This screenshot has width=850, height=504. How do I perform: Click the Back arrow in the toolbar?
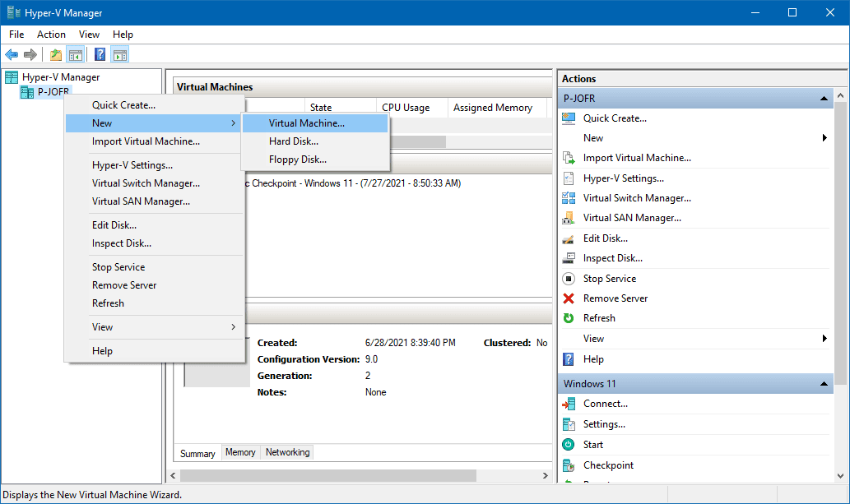12,55
